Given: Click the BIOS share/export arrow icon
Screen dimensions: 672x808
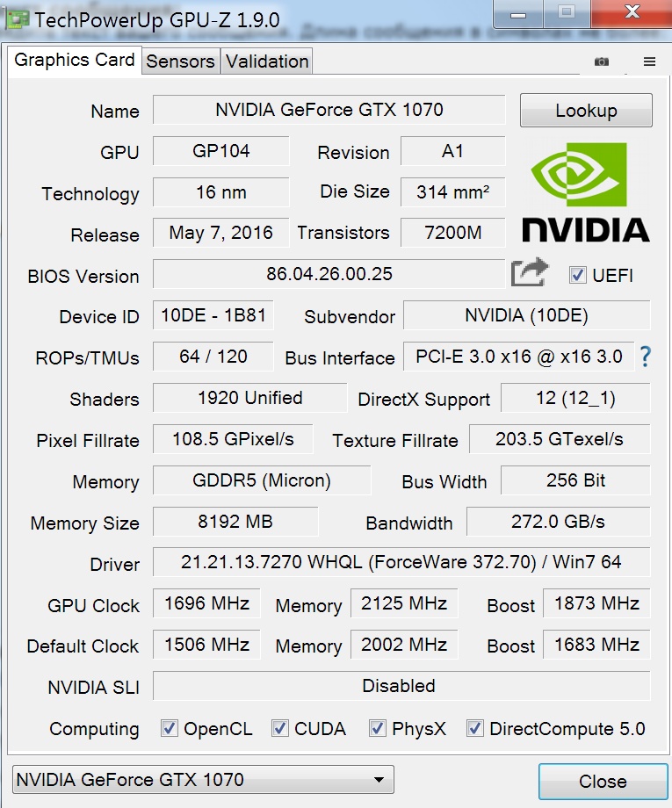Looking at the screenshot, I should [530, 273].
